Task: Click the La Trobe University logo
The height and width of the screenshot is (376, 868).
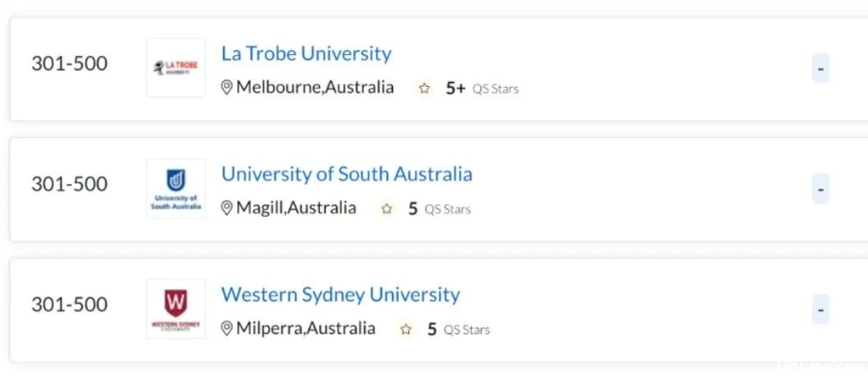Action: coord(176,68)
